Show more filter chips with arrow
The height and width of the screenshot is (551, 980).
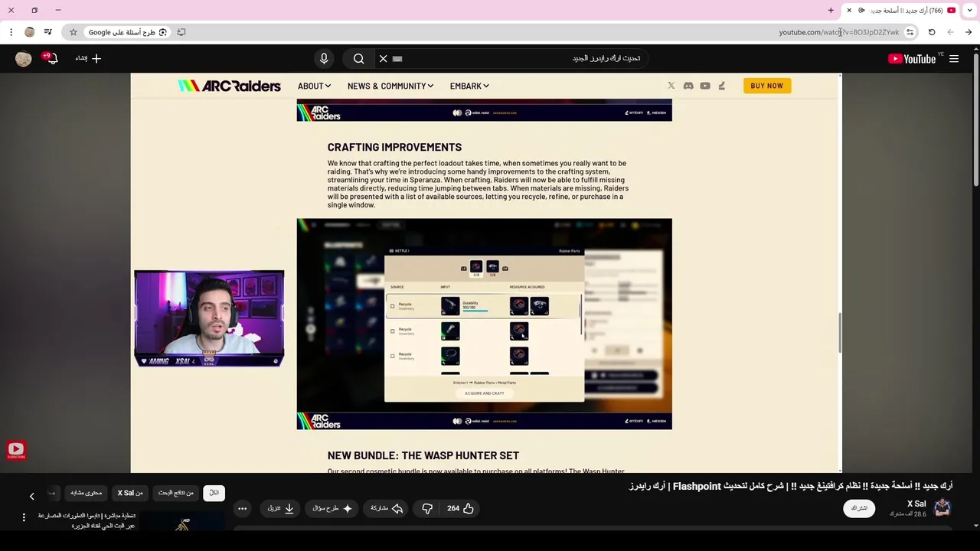(x=31, y=497)
